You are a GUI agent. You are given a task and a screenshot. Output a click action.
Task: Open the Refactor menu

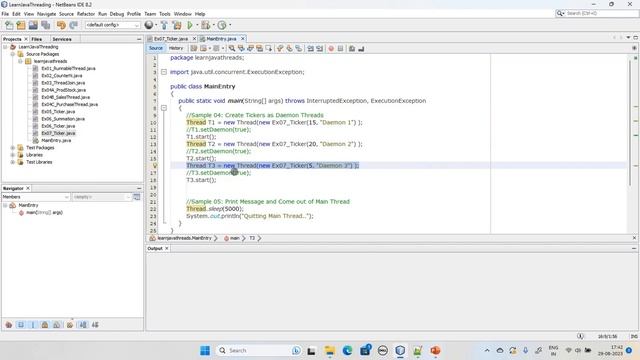86,14
